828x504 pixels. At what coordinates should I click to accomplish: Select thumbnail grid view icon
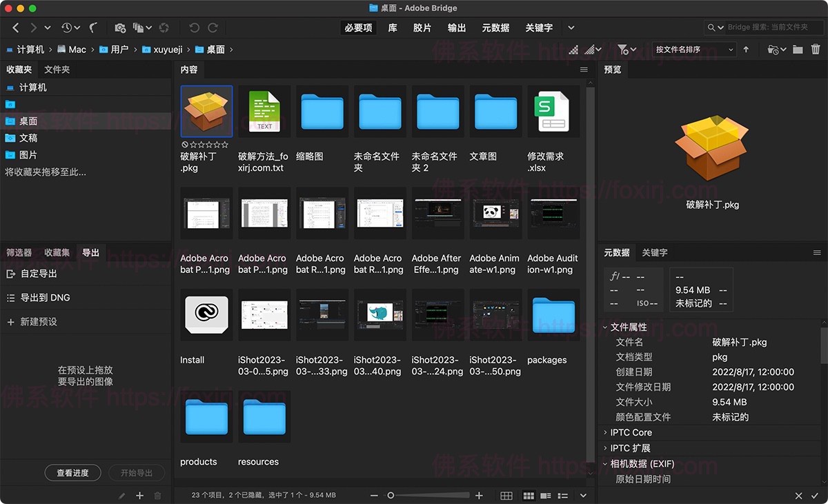tap(529, 495)
